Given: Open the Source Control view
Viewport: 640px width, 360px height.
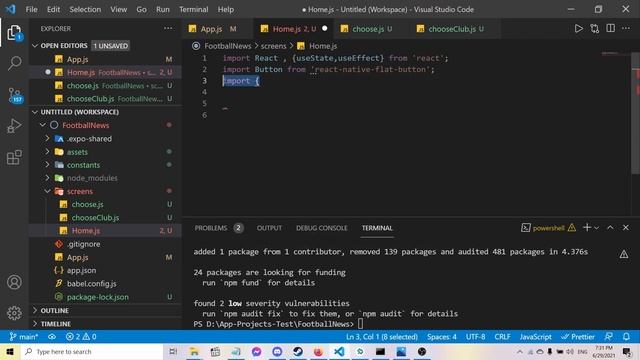Looking at the screenshot, I should tap(15, 95).
